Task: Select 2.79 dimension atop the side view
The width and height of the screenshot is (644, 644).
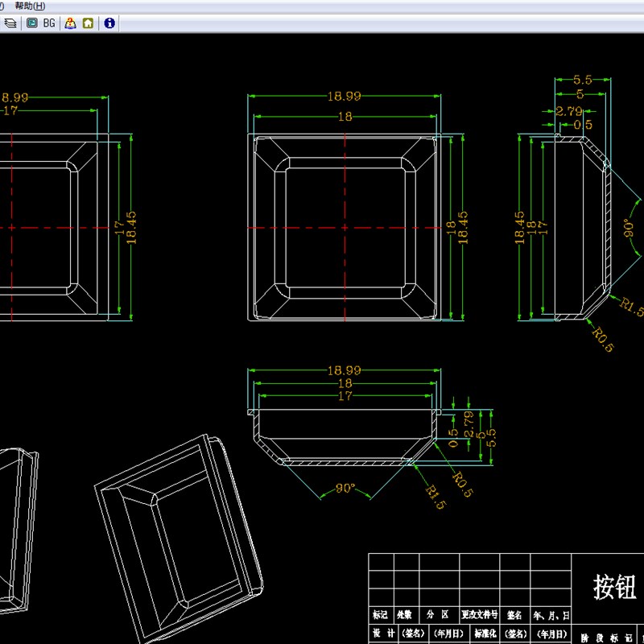Action: click(569, 111)
